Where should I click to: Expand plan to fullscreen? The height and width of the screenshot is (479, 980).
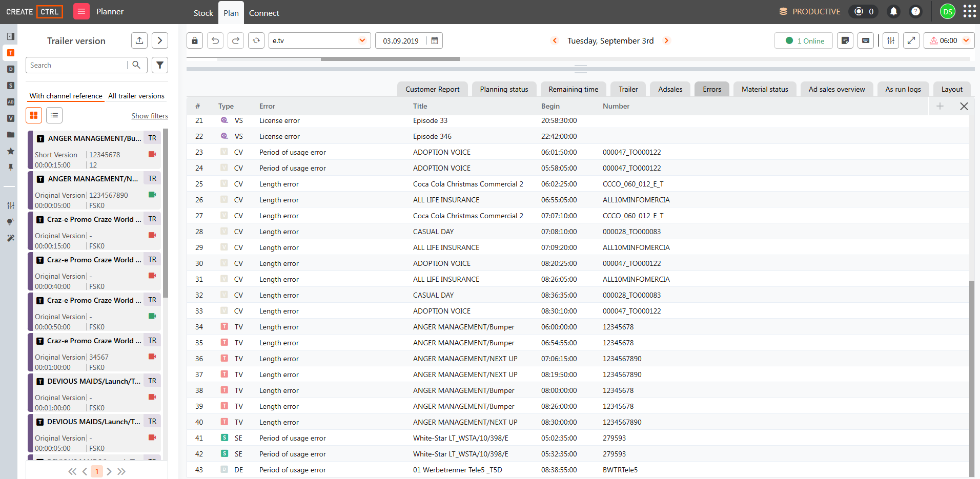pyautogui.click(x=911, y=40)
